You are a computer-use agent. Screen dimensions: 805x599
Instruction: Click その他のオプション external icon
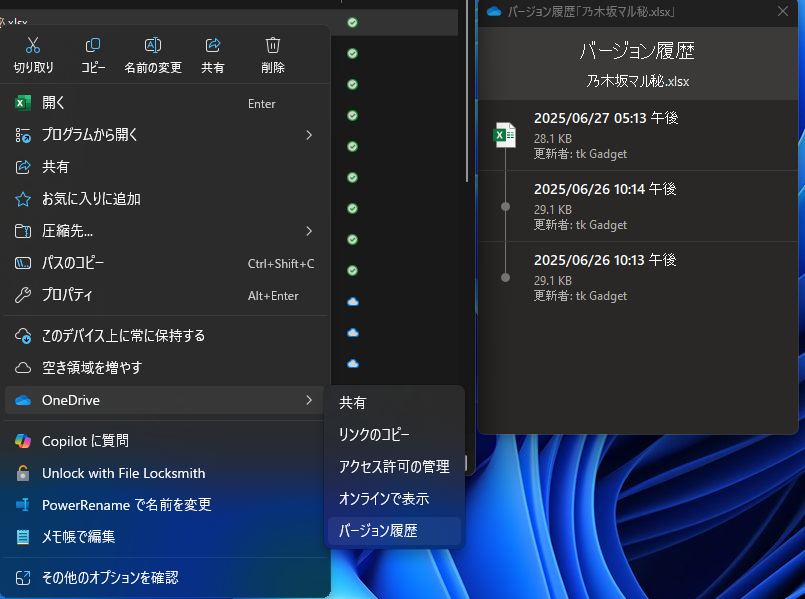click(x=23, y=578)
